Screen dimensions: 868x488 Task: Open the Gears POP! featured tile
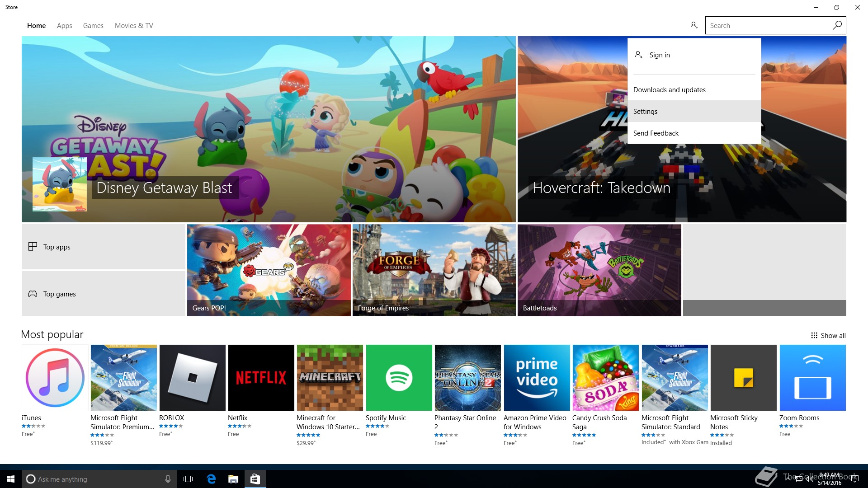(x=269, y=270)
